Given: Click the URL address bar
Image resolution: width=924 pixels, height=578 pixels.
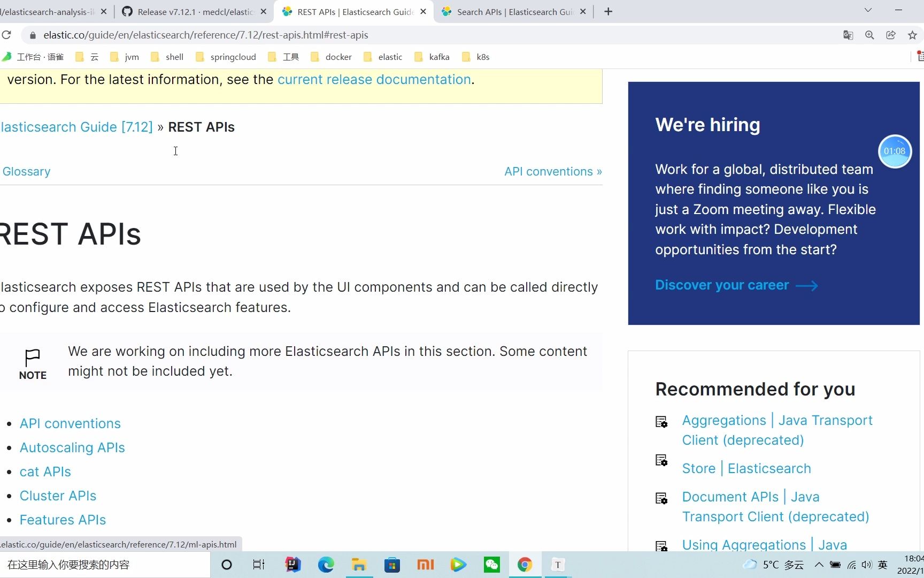Looking at the screenshot, I should pyautogui.click(x=428, y=35).
